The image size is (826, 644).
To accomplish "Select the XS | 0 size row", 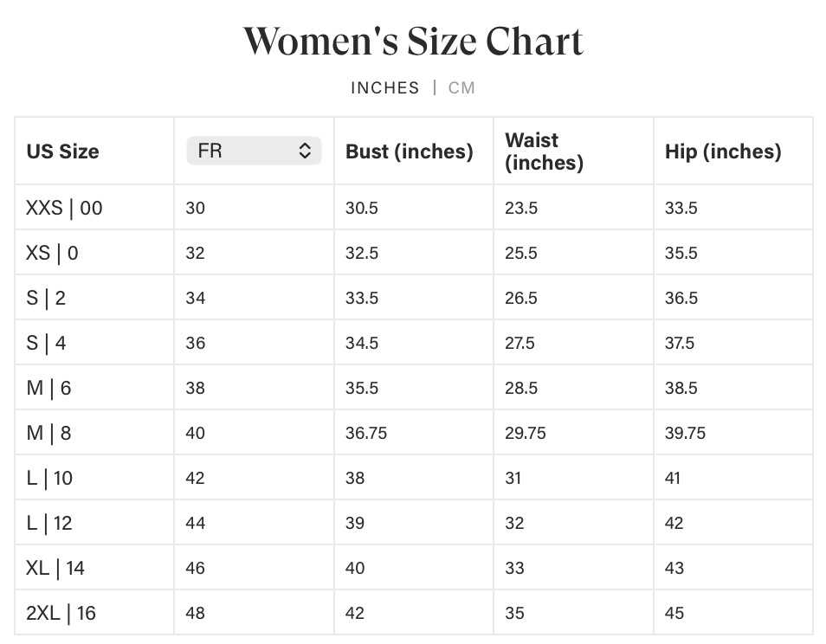I will pyautogui.click(x=52, y=253).
